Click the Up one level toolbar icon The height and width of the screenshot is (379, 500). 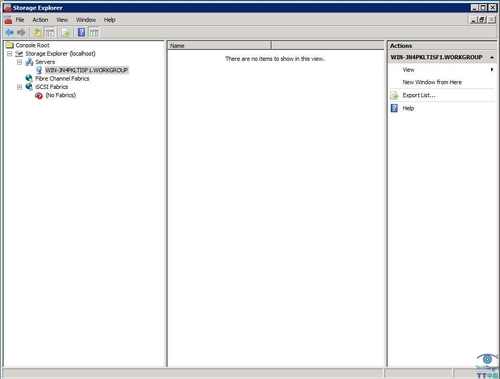(37, 32)
